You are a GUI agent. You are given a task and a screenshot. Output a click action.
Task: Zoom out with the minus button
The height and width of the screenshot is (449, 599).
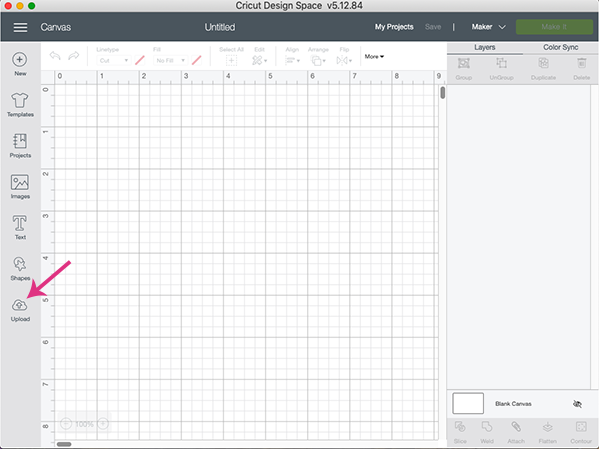(66, 423)
